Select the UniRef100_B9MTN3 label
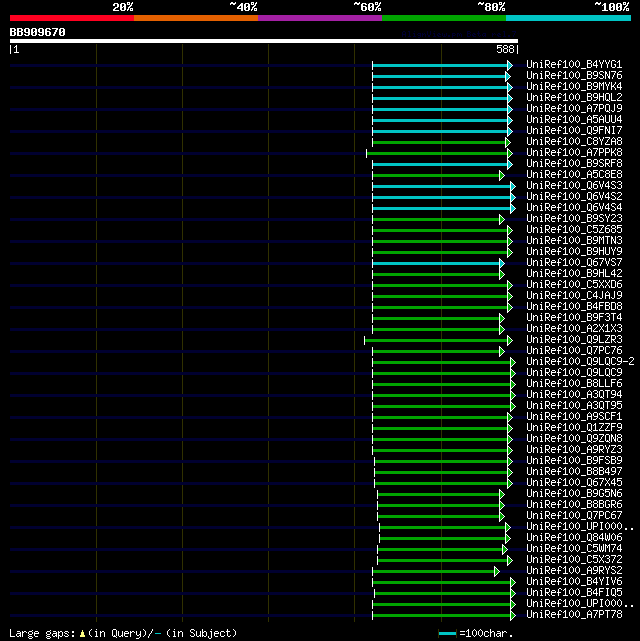 point(574,241)
